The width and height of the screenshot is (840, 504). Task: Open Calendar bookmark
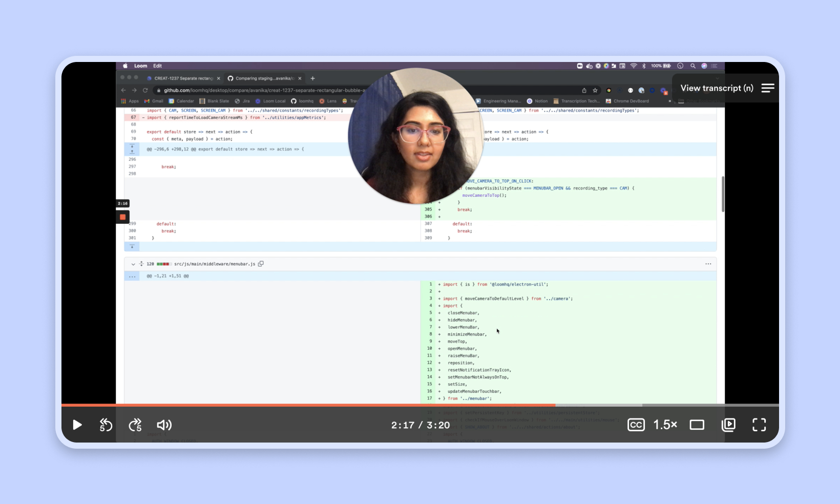(x=181, y=101)
